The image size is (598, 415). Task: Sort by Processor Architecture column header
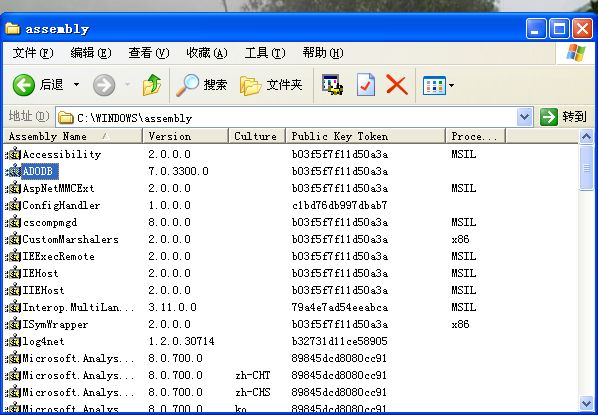click(475, 136)
